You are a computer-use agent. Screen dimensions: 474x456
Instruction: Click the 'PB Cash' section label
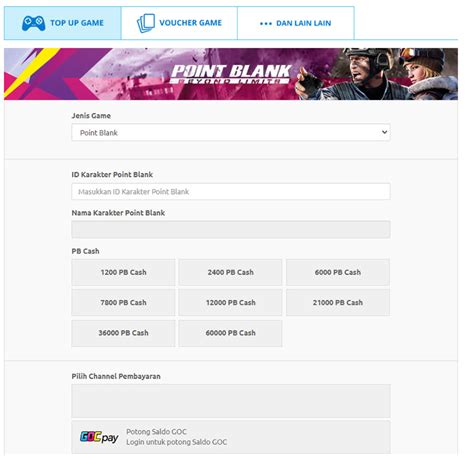click(85, 251)
